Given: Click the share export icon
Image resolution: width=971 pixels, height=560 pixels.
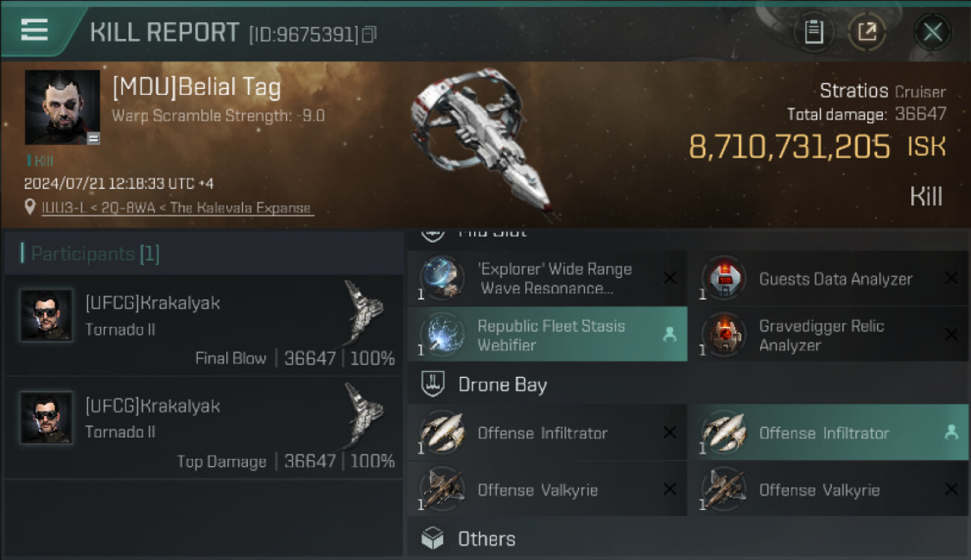Looking at the screenshot, I should pos(866,32).
